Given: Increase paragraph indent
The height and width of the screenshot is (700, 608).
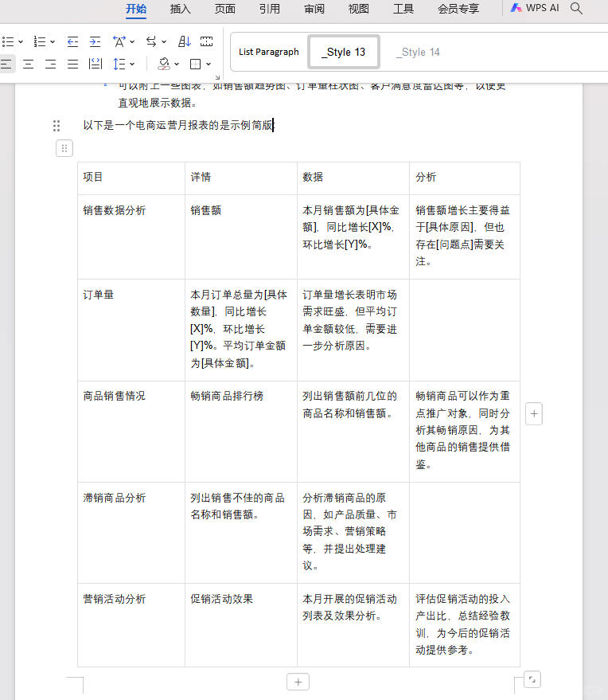Looking at the screenshot, I should pyautogui.click(x=95, y=42).
